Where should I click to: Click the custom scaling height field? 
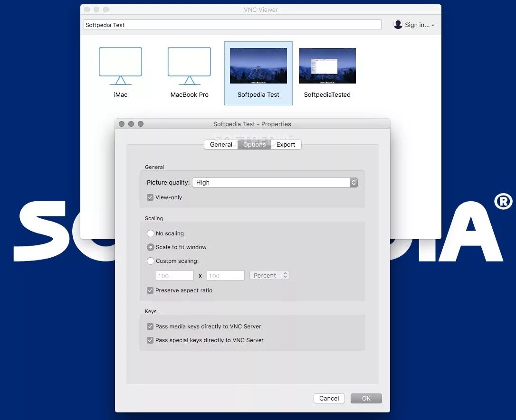[x=225, y=276]
